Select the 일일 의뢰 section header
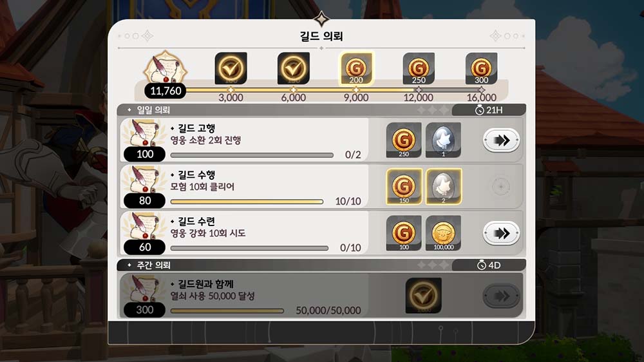Screen dimensions: 644x362 (x=154, y=110)
